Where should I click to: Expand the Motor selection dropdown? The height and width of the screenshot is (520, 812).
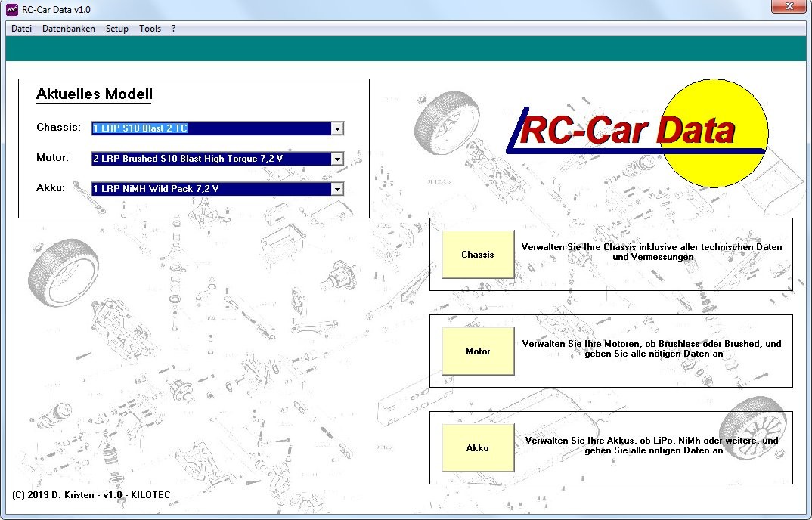tap(337, 159)
